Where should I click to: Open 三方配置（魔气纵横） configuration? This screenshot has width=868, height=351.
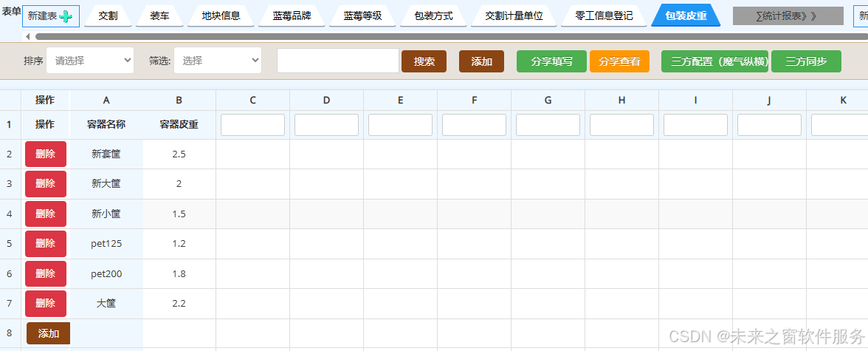coord(714,61)
